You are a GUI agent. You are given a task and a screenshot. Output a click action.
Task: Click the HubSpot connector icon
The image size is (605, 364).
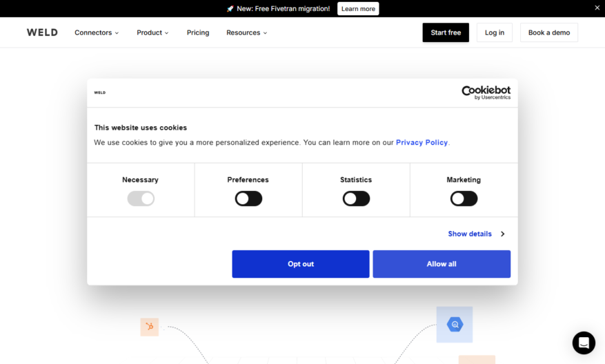click(x=149, y=327)
